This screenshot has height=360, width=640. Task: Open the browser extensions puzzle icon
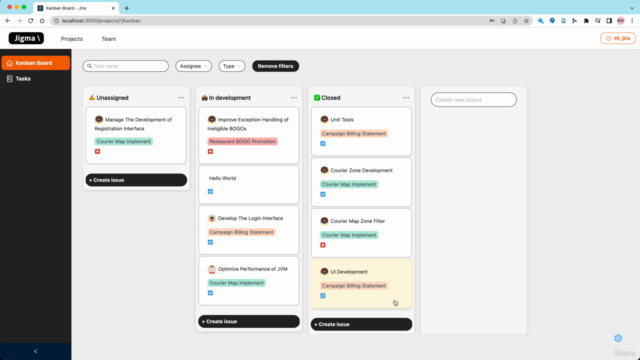pos(586,20)
